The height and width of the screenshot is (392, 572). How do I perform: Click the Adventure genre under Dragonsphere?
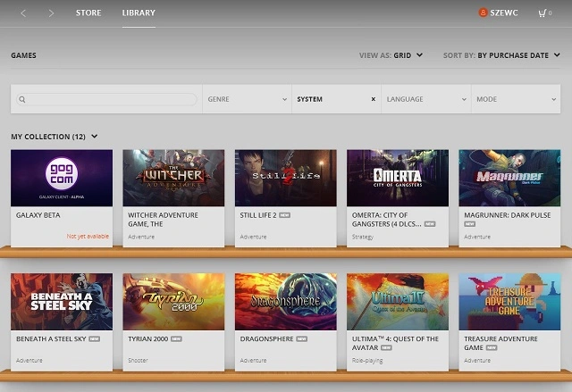point(253,361)
